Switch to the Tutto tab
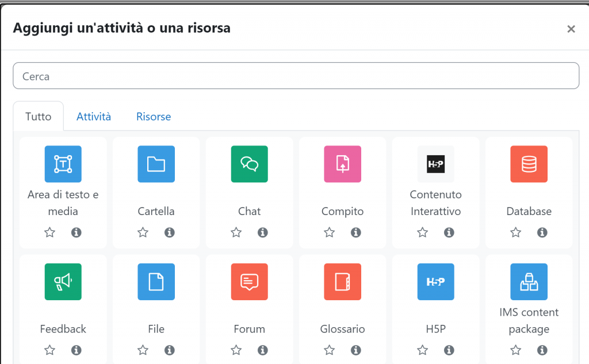The width and height of the screenshot is (589, 364). click(x=39, y=117)
